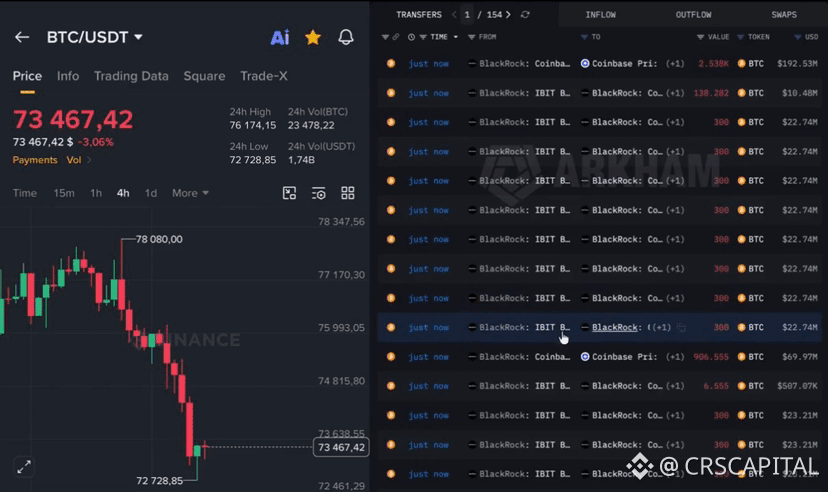
Task: Click the 2.538K transfer value
Action: 713,63
